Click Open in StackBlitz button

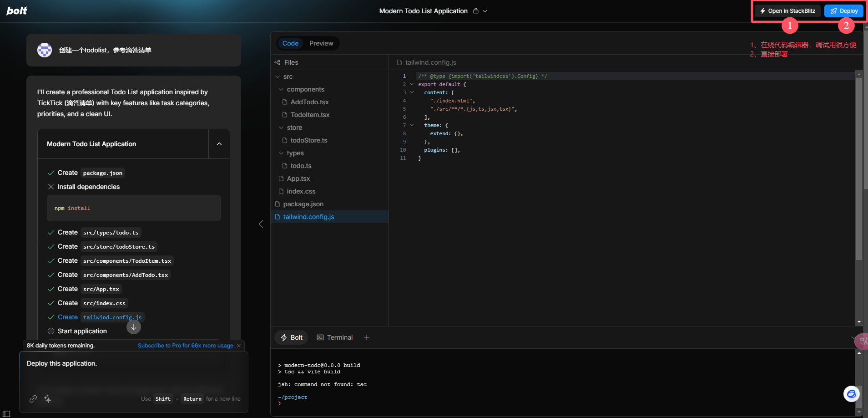coord(787,11)
